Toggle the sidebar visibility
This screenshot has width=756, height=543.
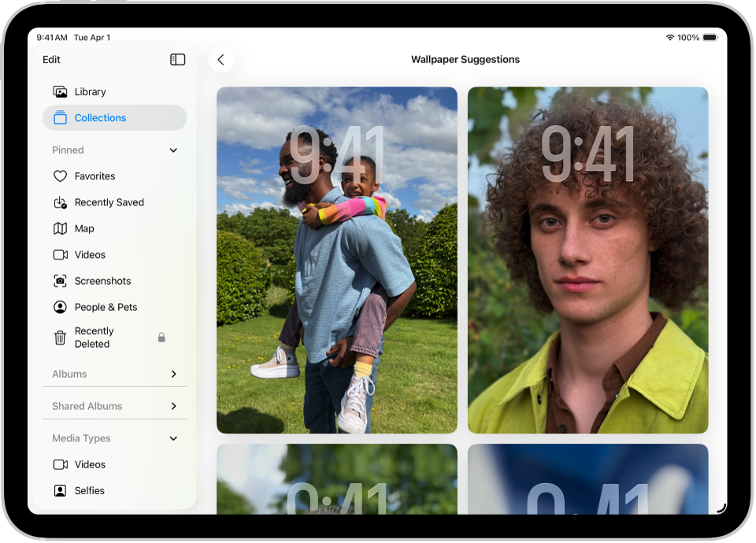(178, 59)
